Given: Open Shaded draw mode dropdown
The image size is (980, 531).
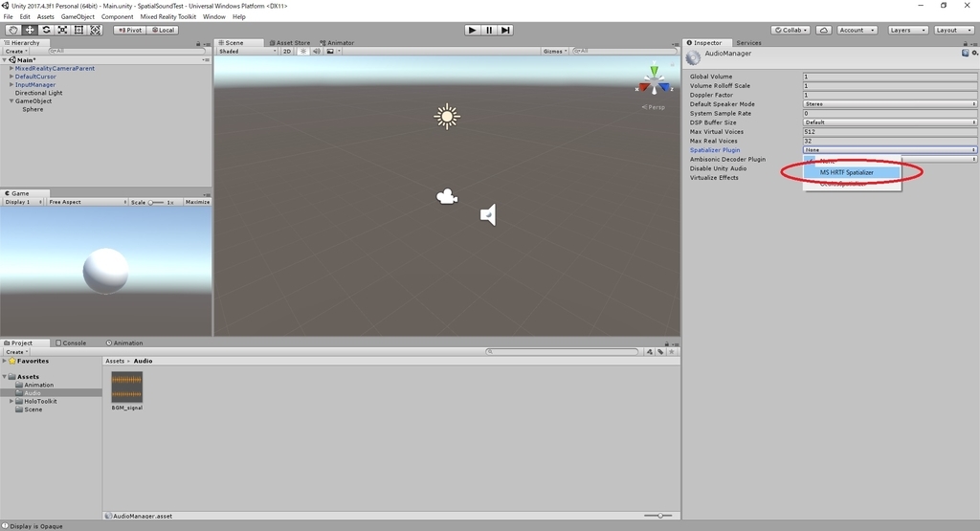Looking at the screenshot, I should tap(248, 52).
